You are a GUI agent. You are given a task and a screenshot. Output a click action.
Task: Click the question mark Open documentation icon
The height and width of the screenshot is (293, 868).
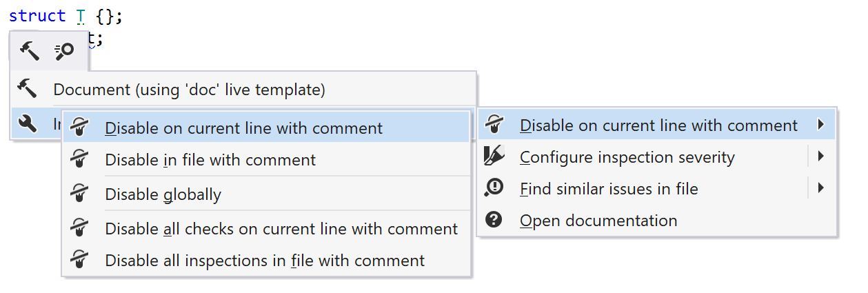(x=494, y=220)
